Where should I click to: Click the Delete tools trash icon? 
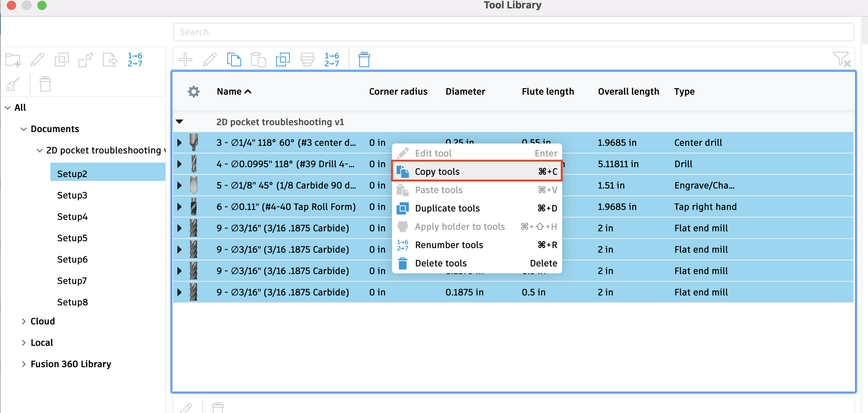coord(363,60)
